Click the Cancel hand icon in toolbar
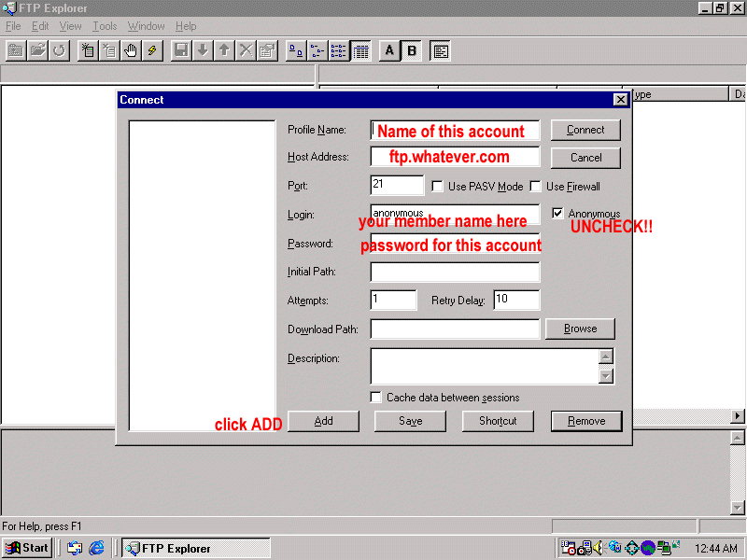 click(131, 50)
